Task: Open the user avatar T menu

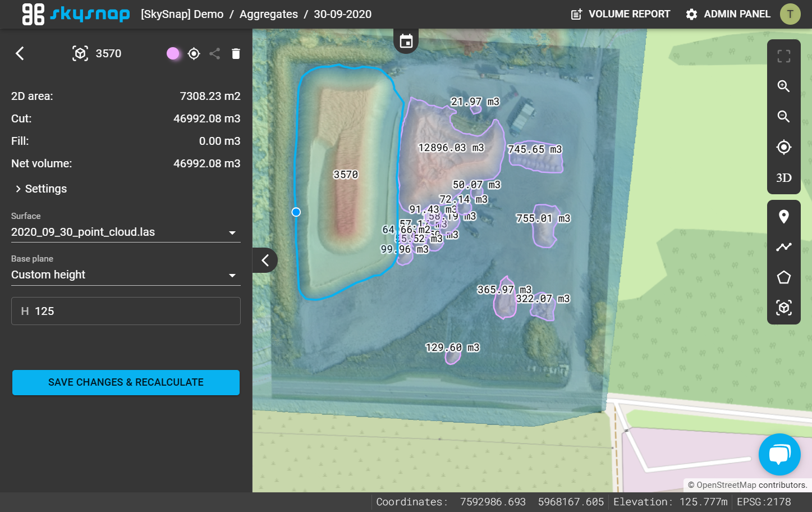Action: [790, 14]
